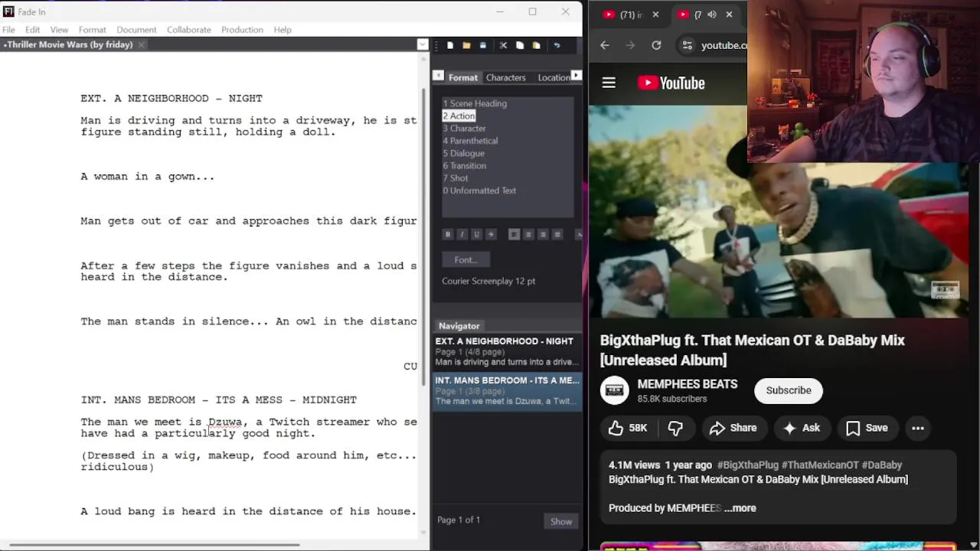The height and width of the screenshot is (551, 980).
Task: Cut selection using the scissors icon
Action: coord(503,45)
